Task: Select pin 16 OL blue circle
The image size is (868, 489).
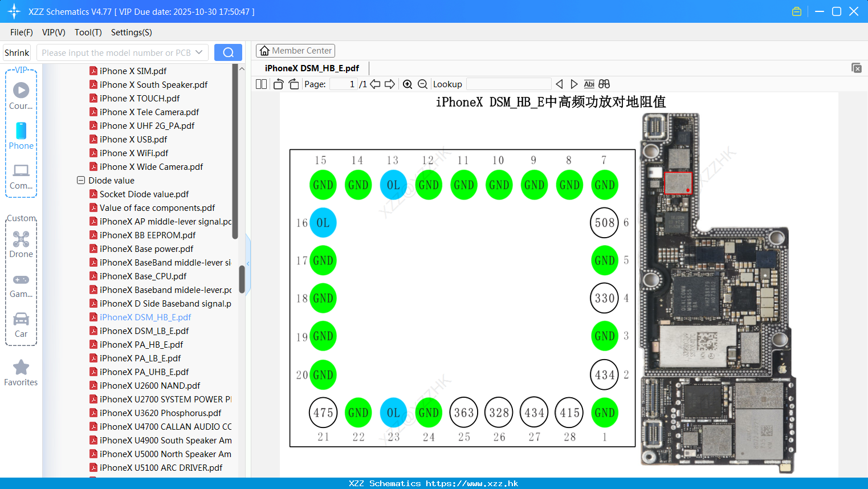Action: 323,223
